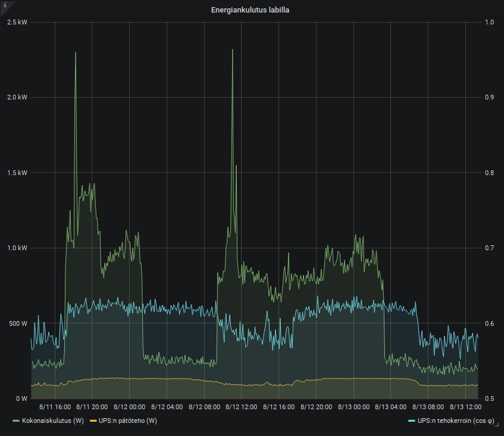Open the cyan UPS:n tehokerroin legend color swatch
This screenshot has width=504, height=436.
click(x=412, y=421)
